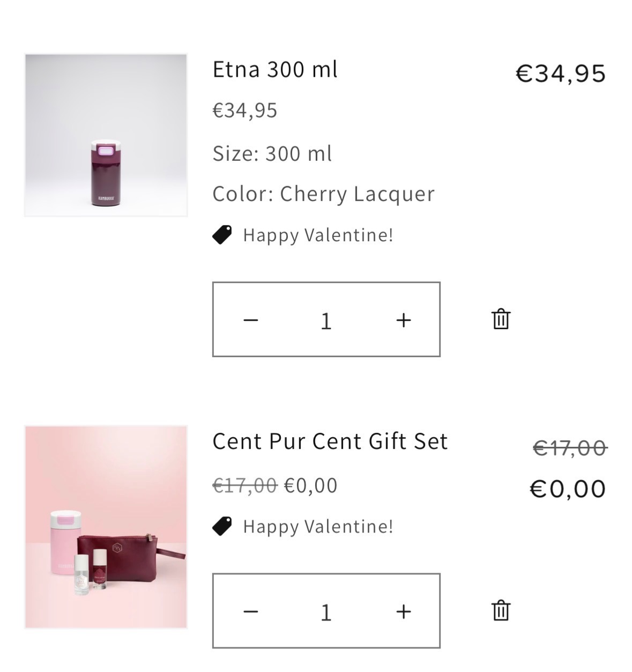The height and width of the screenshot is (672, 632).
Task: Click the Etna line total of €34,95
Action: tap(560, 73)
